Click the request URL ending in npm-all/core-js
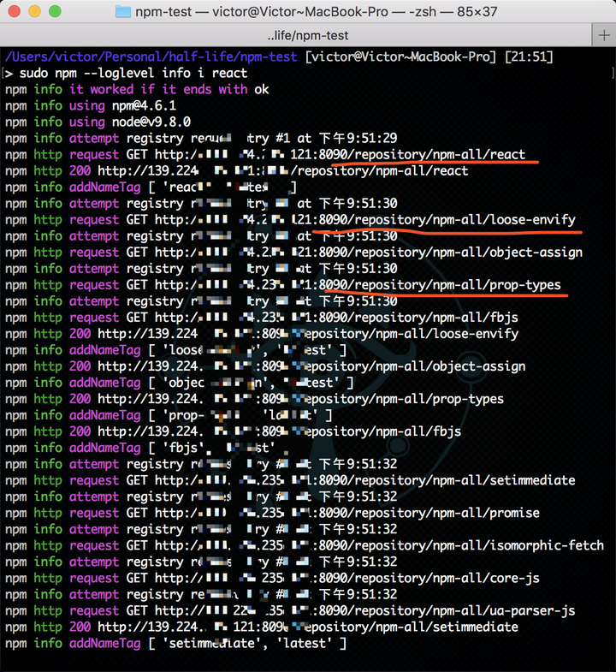 tap(347, 578)
